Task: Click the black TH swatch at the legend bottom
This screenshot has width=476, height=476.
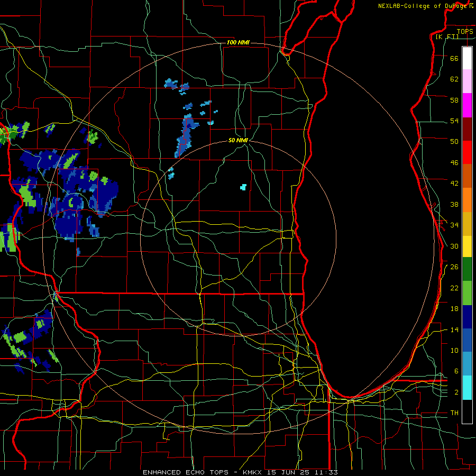Action: click(x=467, y=411)
